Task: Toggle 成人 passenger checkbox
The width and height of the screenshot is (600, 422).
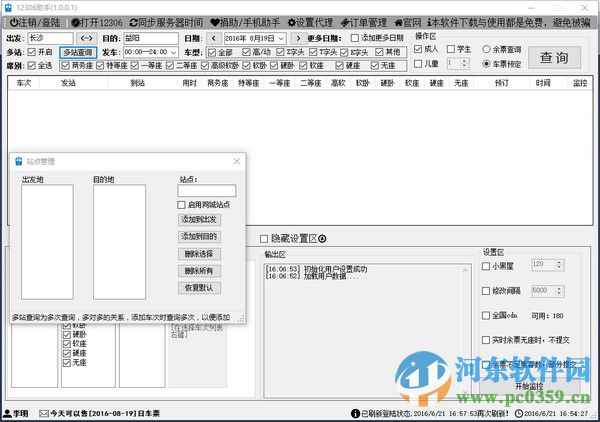Action: pos(418,49)
